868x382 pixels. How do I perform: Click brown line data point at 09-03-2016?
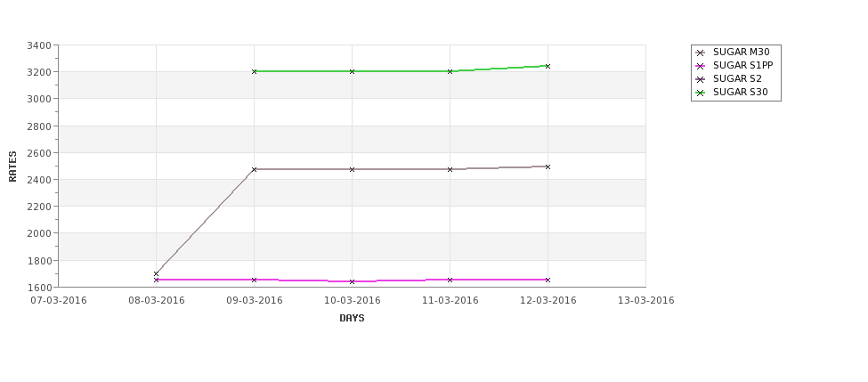(x=255, y=169)
